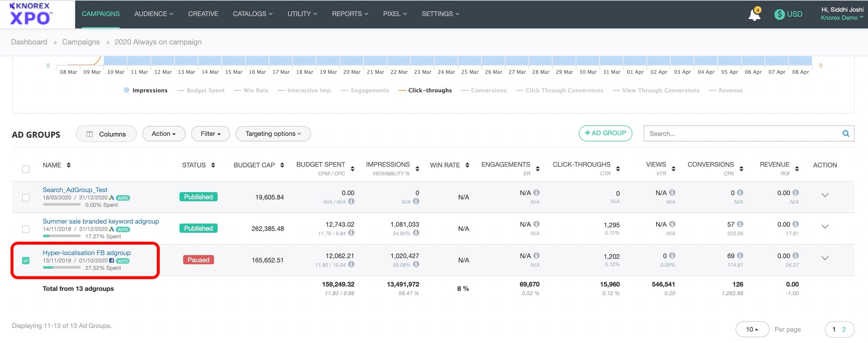Sort by Budget Cap column arrows
868x343 pixels.
(x=282, y=165)
